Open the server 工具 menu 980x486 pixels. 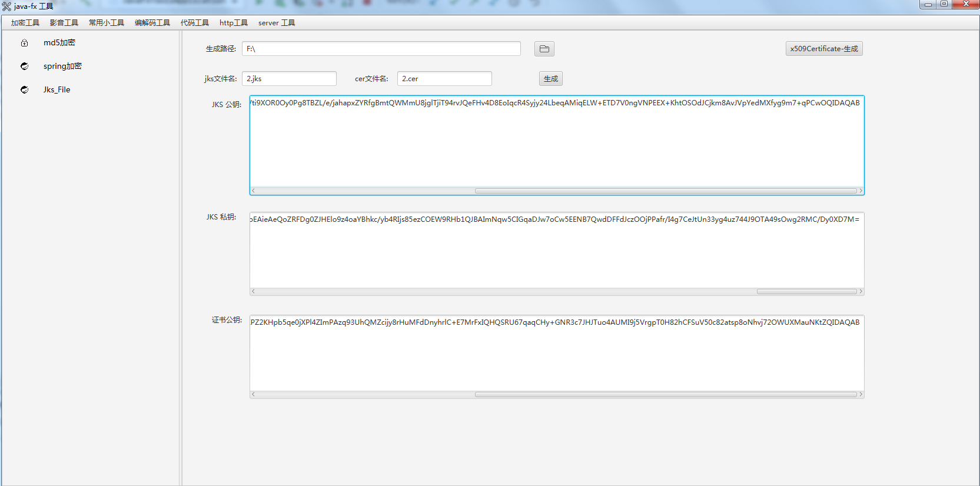(x=276, y=23)
